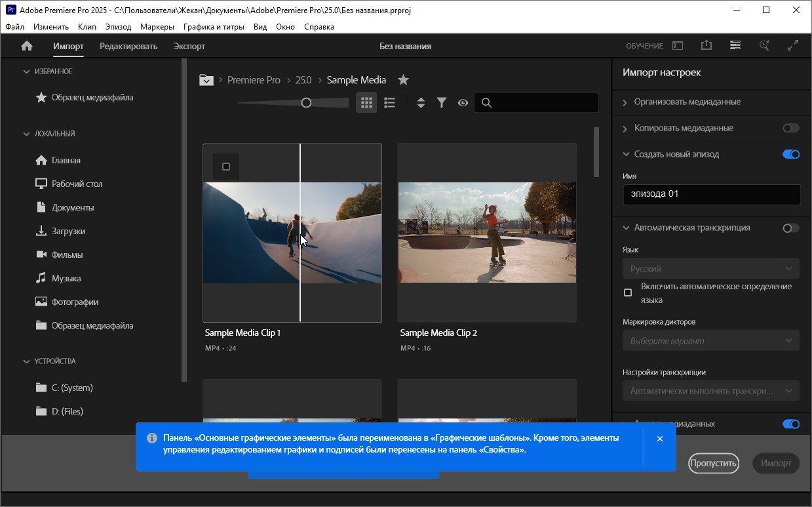Click the Импорт button at bottom right
Viewport: 812px width, 507px height.
pos(777,462)
